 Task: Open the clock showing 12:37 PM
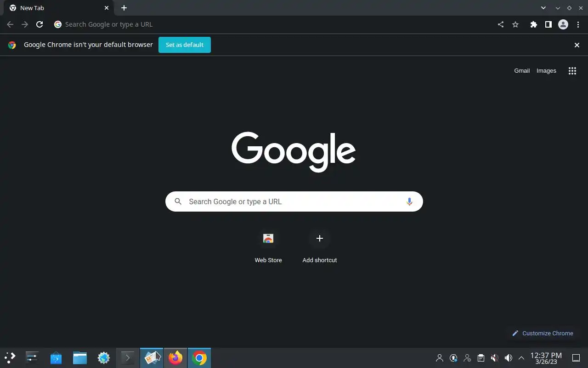click(x=546, y=358)
